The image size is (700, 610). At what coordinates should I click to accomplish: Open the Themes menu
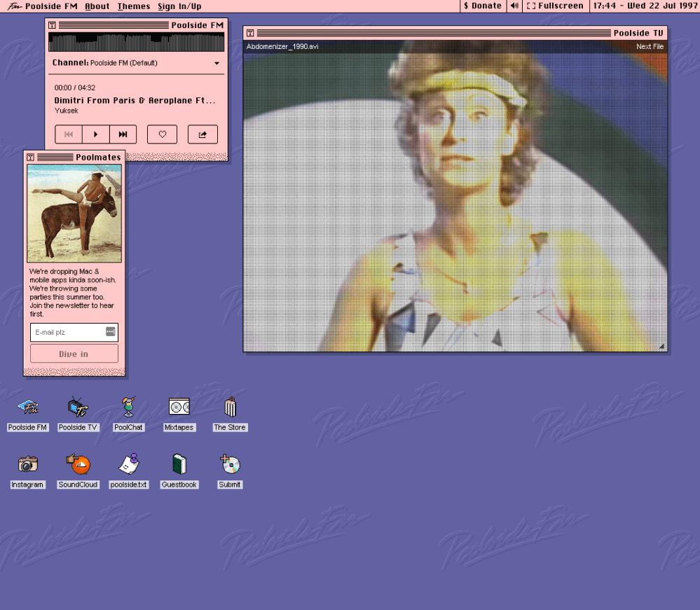[x=134, y=6]
